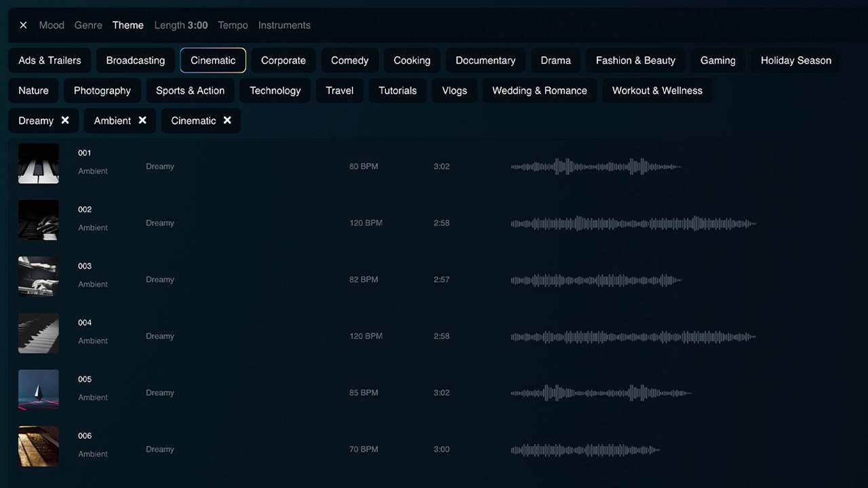Click the 3:00 duration of track 006
The image size is (868, 488).
coord(441,449)
